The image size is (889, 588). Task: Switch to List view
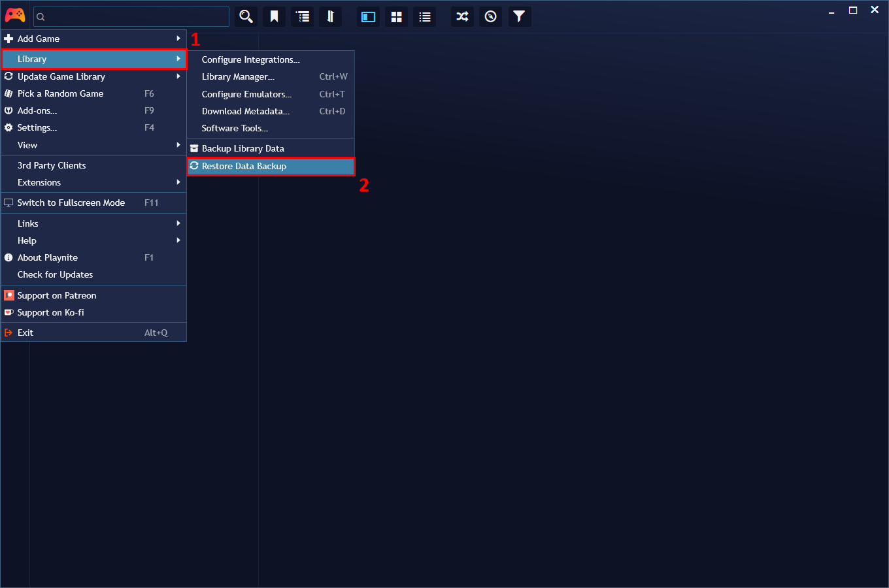pos(424,16)
